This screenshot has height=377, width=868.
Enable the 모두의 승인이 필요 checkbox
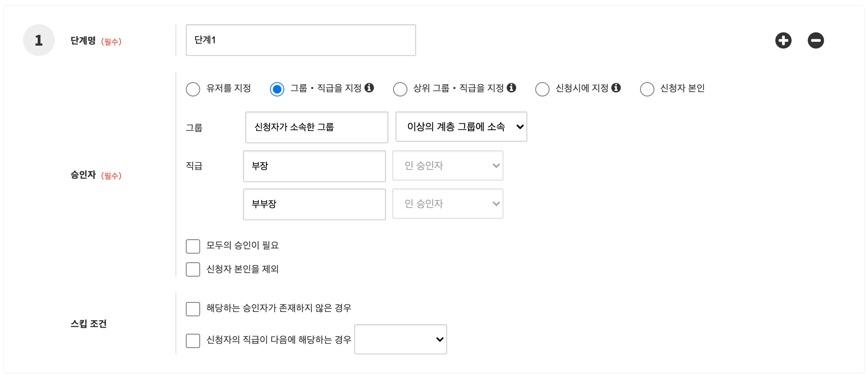(x=193, y=246)
